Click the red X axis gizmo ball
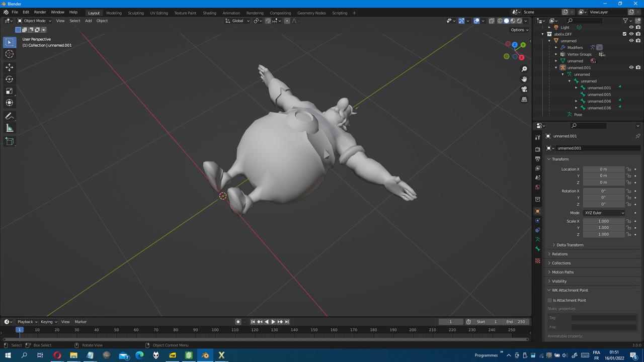644x362 pixels. [521, 57]
